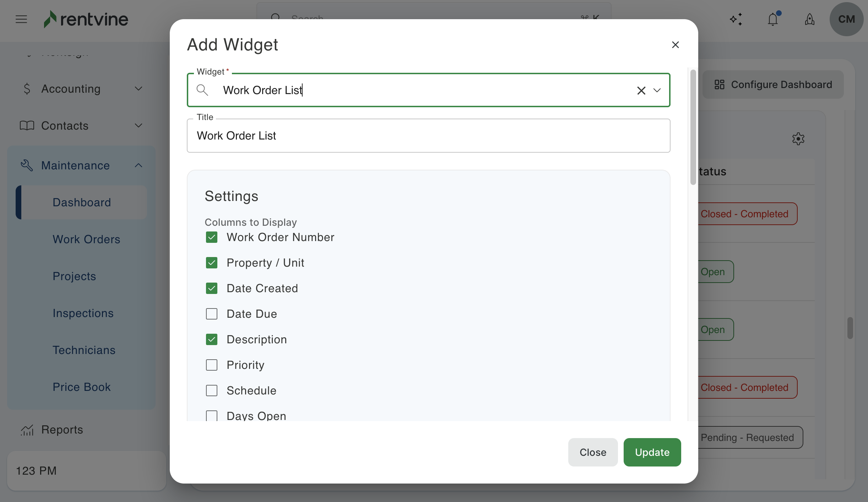The width and height of the screenshot is (868, 502).
Task: Open widget settings gear icon
Action: (798, 139)
